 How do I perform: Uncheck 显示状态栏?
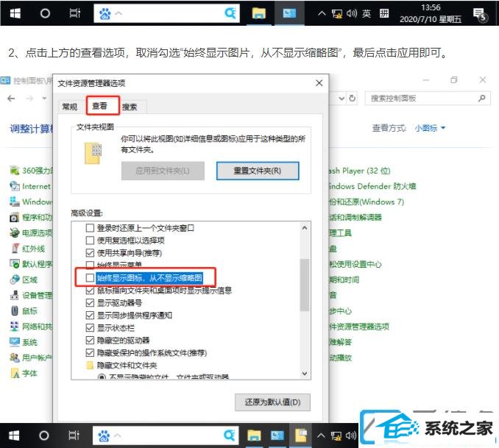click(90, 328)
